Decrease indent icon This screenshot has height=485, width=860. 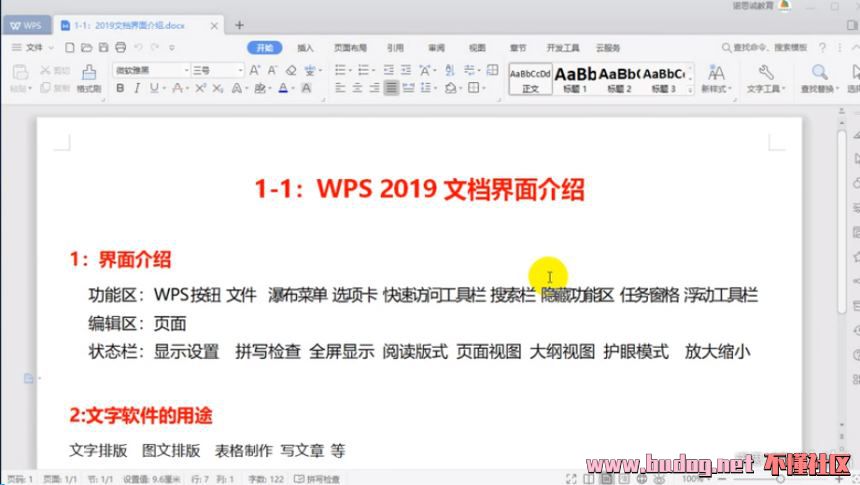coord(389,70)
